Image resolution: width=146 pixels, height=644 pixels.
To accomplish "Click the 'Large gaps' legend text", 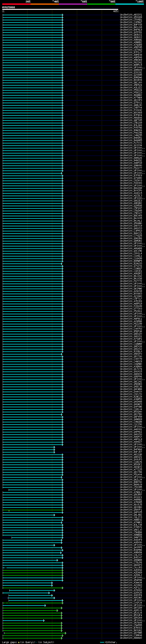I will [10, 642].
